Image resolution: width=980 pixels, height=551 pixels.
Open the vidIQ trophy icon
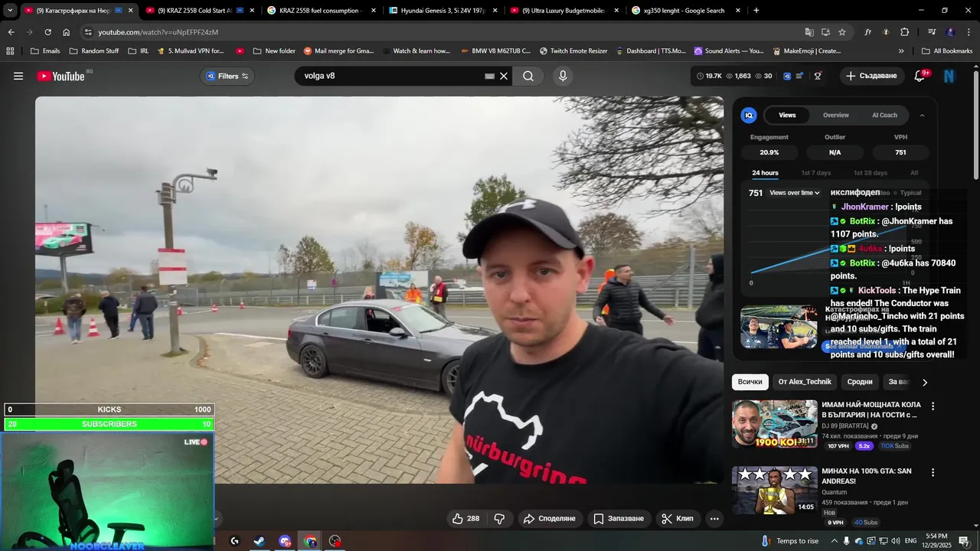(x=818, y=76)
